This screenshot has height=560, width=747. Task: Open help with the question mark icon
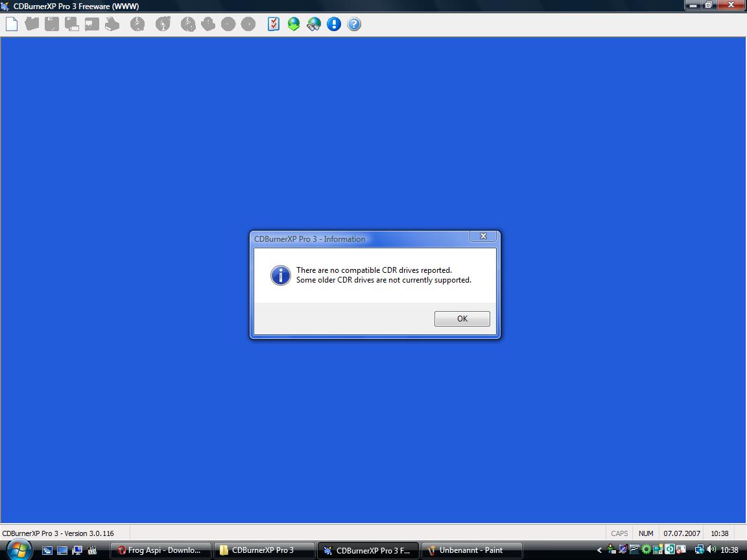click(x=354, y=24)
